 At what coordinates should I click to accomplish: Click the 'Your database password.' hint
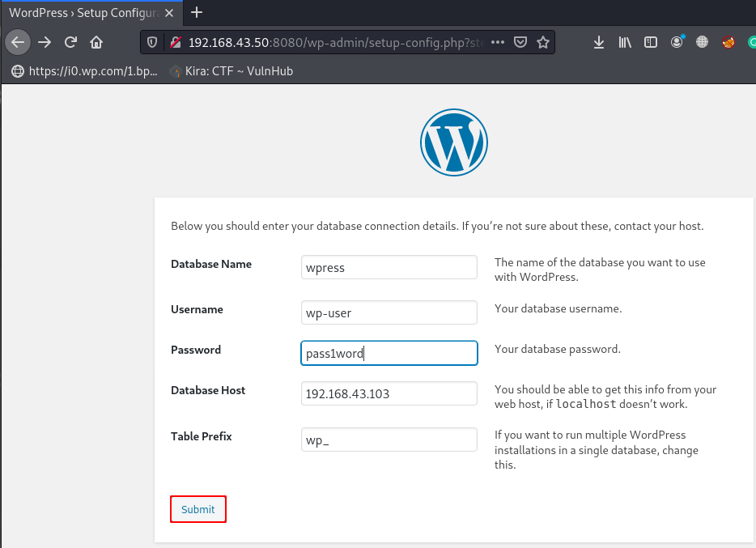point(558,349)
